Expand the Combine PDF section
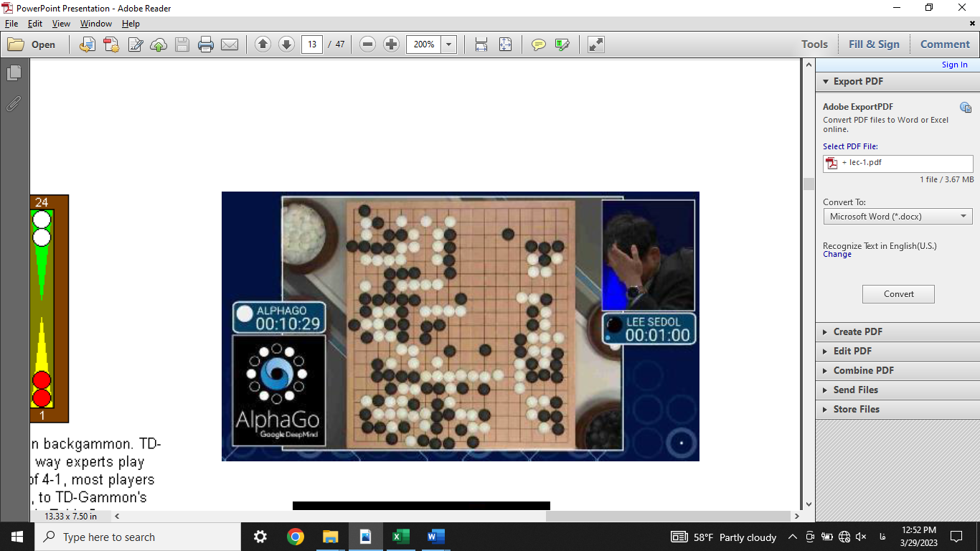The width and height of the screenshot is (980, 551). point(897,370)
